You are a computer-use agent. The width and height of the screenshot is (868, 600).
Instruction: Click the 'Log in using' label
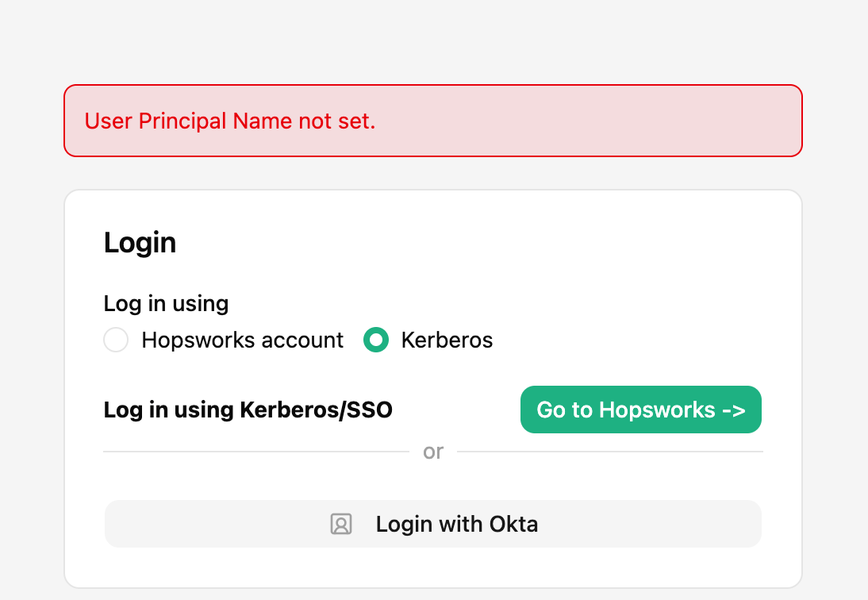click(166, 304)
